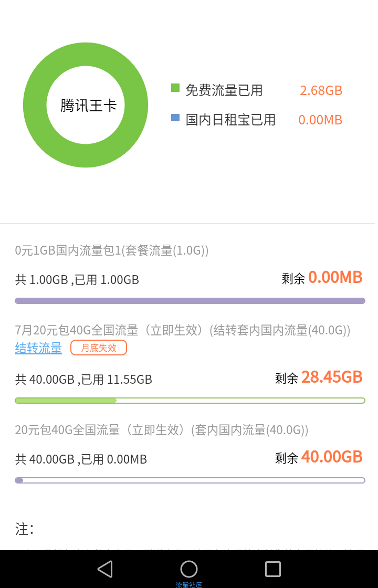Open the 结转流量 link
Screen dimensions: 378x588
tap(38, 348)
